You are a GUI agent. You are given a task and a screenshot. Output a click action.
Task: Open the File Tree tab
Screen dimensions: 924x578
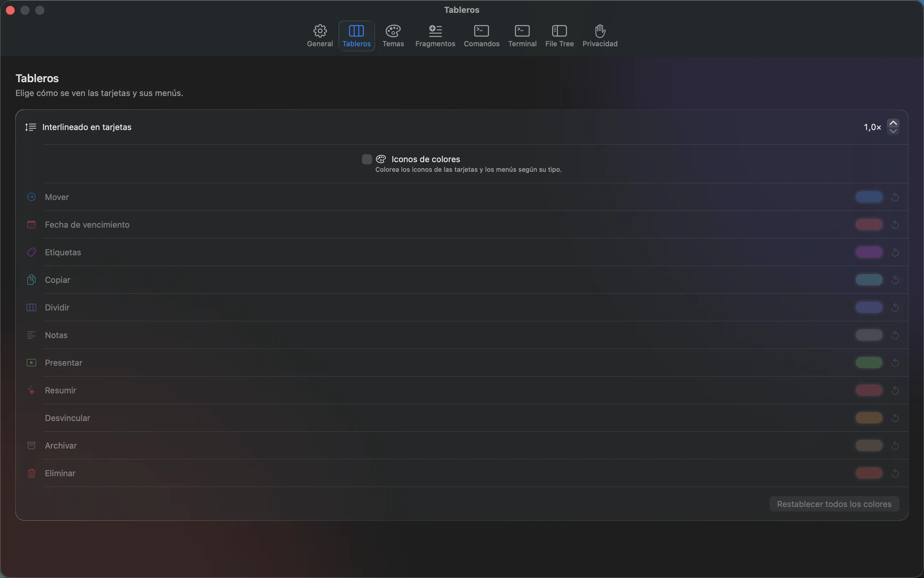pos(559,36)
